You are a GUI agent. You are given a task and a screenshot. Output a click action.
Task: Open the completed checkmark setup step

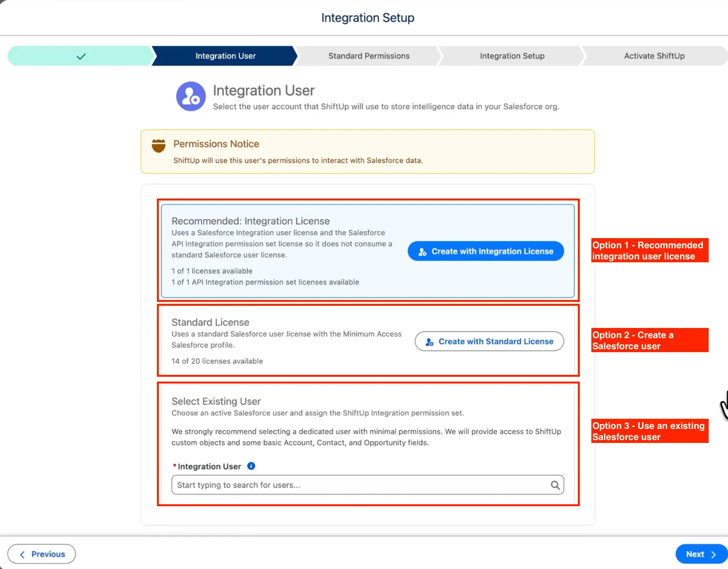[x=80, y=56]
